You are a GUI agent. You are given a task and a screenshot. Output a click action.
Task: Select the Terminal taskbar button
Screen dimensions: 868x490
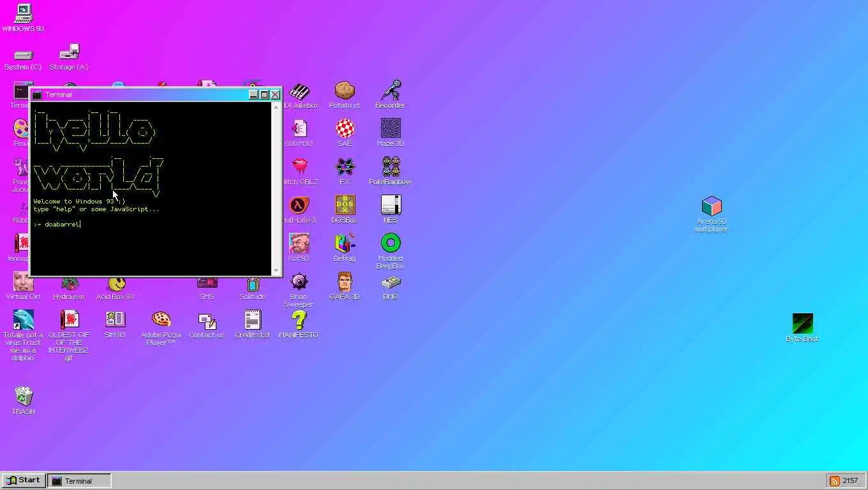coord(80,480)
